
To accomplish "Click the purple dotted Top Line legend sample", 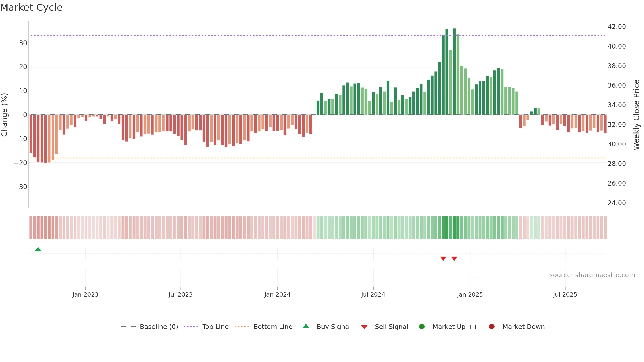I will [x=191, y=327].
